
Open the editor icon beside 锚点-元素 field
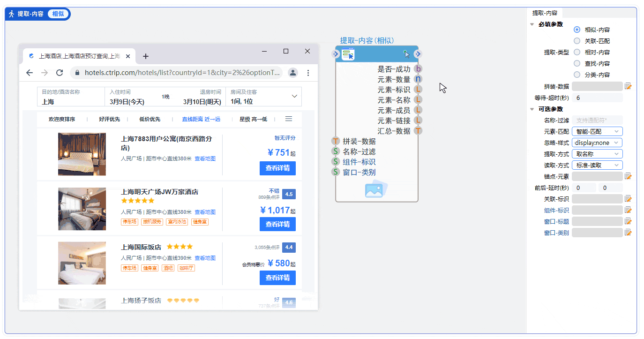pyautogui.click(x=628, y=176)
